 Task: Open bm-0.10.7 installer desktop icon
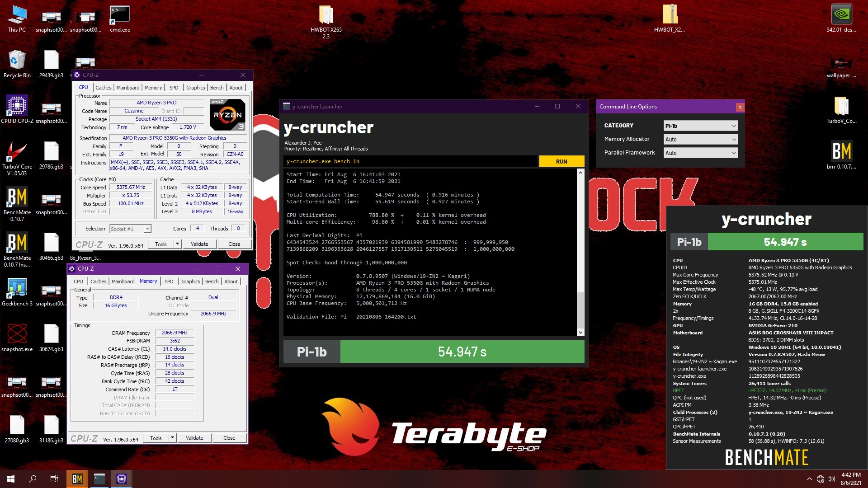[x=841, y=155]
